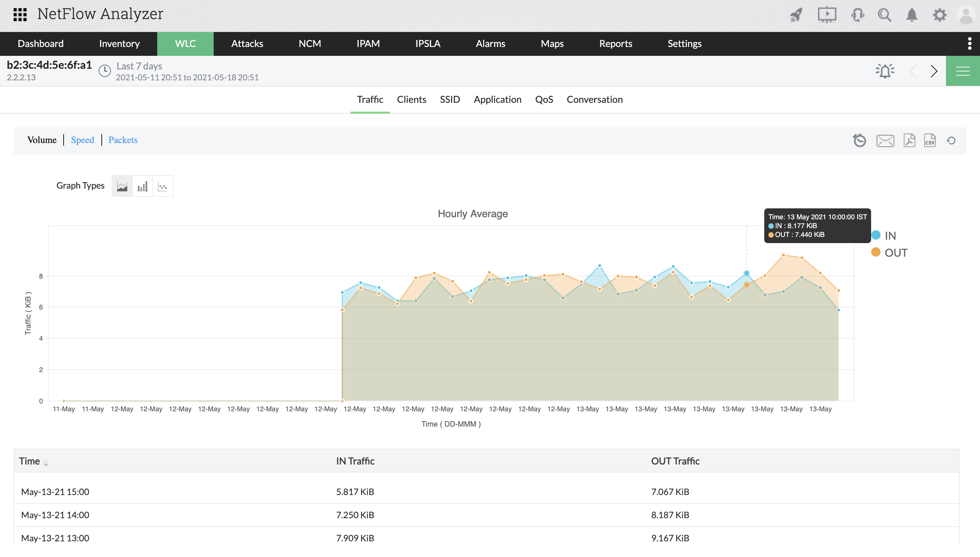The image size is (980, 557).
Task: Click the rocket quick-launch icon
Action: coord(796,15)
